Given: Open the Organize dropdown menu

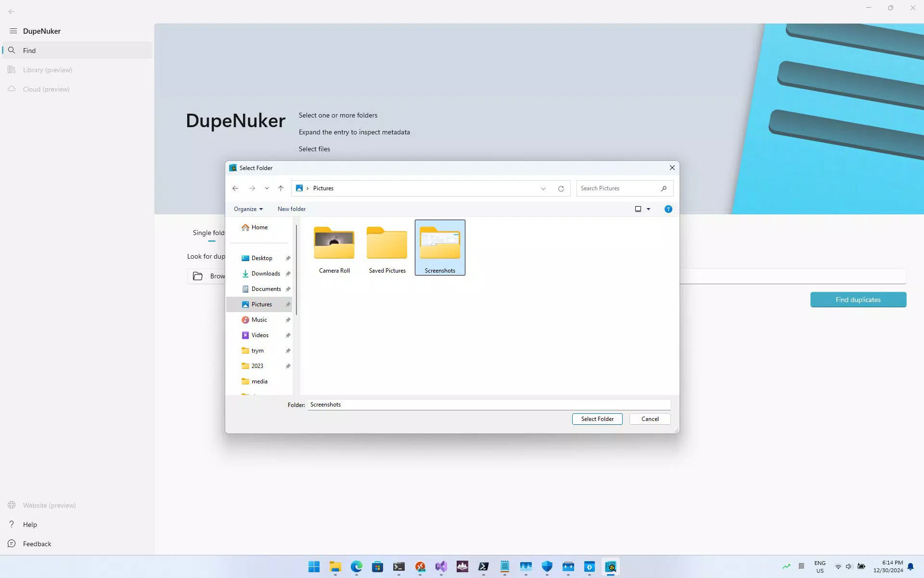Looking at the screenshot, I should 248,209.
